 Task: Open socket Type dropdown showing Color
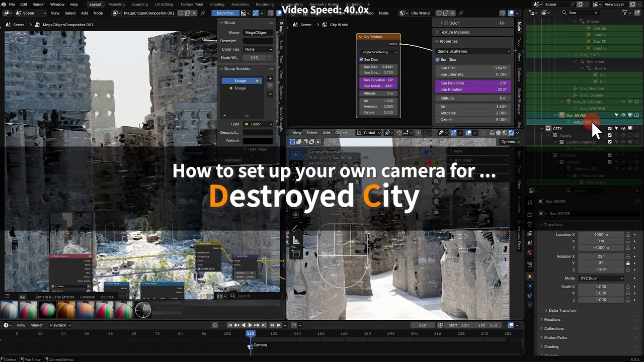tap(258, 124)
